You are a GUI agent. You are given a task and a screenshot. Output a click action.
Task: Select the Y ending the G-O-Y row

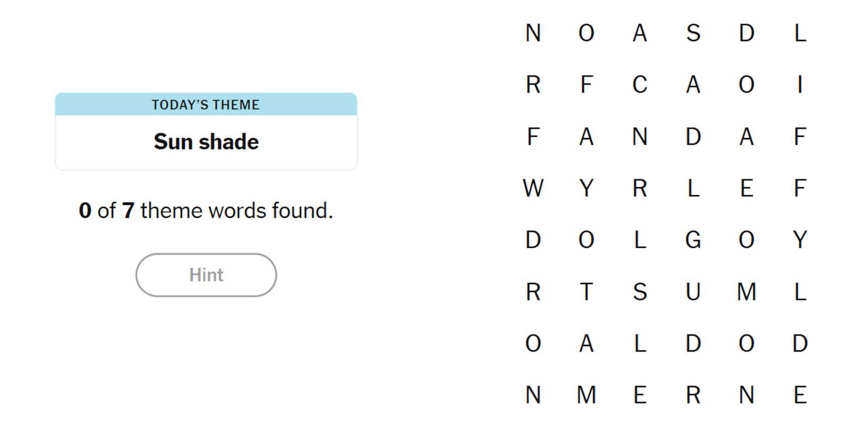(800, 240)
